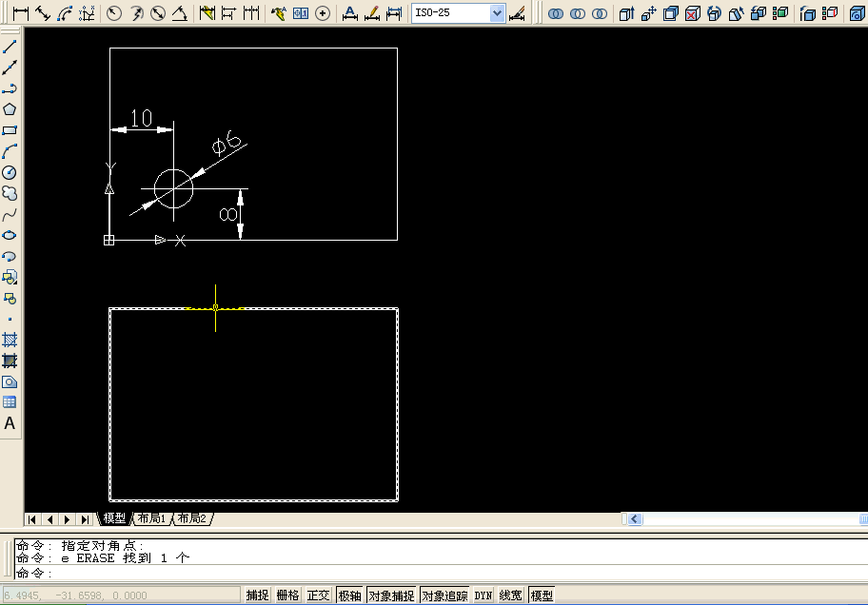
Task: Select the Polygon draw tool
Action: 10,109
